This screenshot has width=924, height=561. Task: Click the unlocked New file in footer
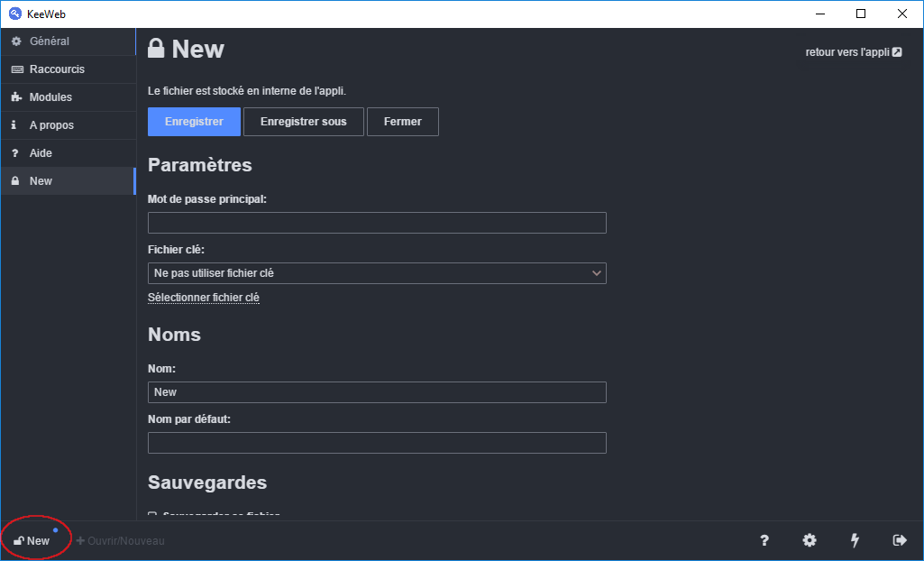(x=32, y=541)
